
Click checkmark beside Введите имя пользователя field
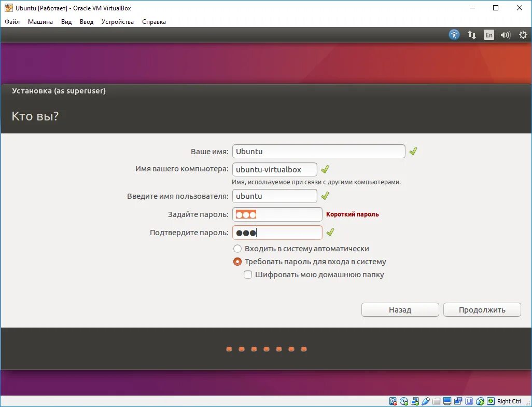click(x=325, y=196)
